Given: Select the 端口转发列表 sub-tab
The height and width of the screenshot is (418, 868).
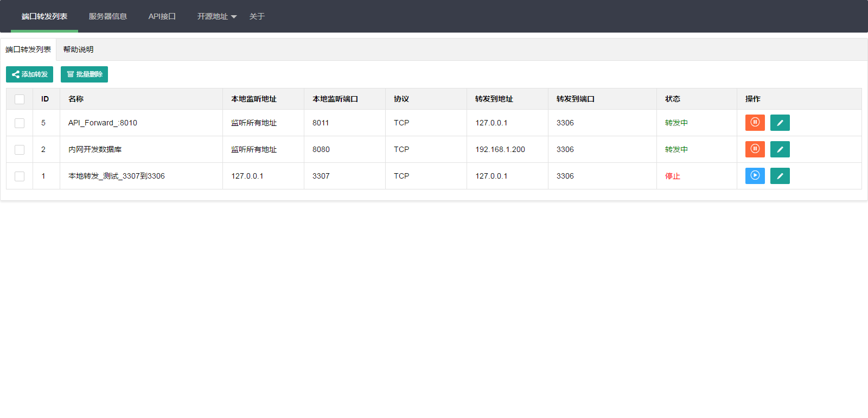Looking at the screenshot, I should point(28,49).
